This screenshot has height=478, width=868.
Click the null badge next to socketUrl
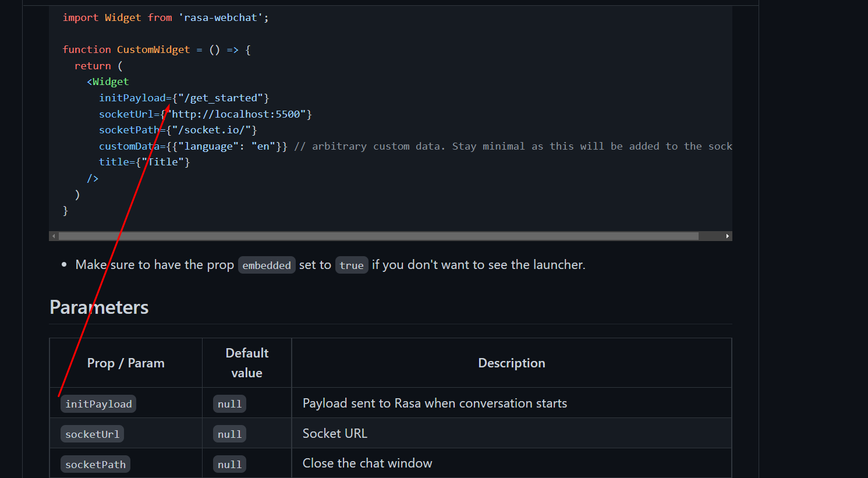point(229,433)
